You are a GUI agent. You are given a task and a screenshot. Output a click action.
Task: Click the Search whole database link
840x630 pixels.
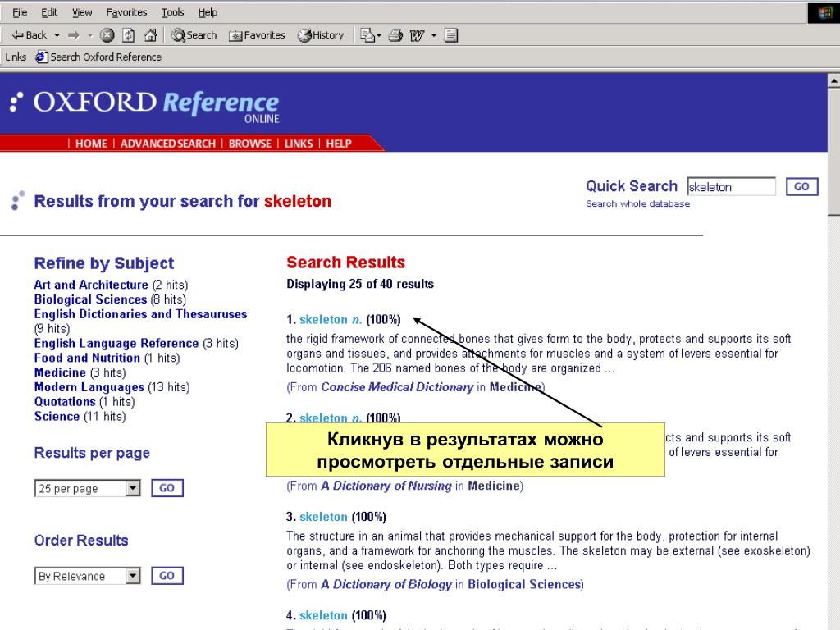(x=637, y=203)
